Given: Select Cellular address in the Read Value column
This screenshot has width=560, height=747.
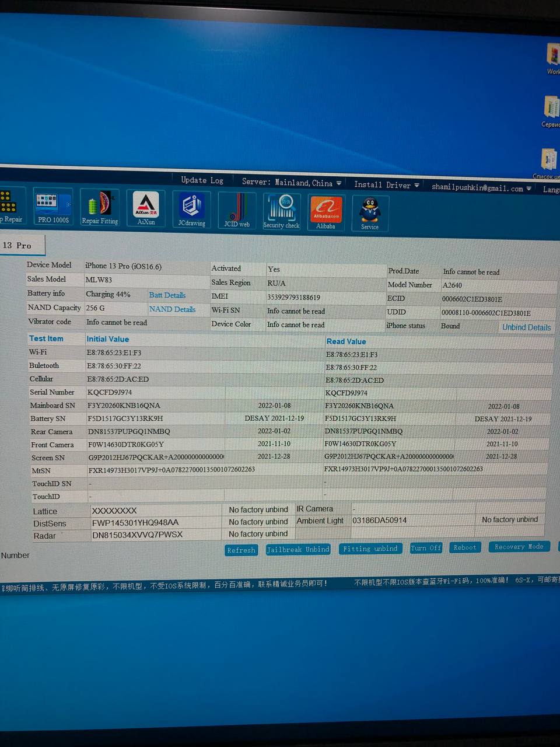Looking at the screenshot, I should [x=355, y=381].
